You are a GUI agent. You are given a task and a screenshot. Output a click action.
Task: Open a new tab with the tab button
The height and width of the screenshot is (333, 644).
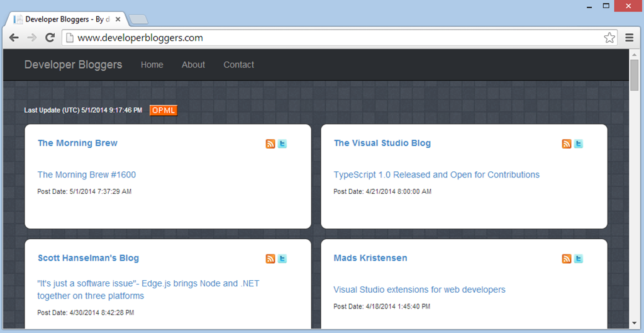(138, 20)
